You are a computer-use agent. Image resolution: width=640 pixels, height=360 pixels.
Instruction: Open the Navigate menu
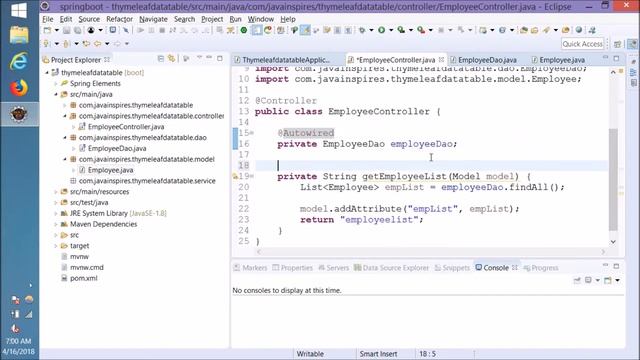tap(153, 19)
